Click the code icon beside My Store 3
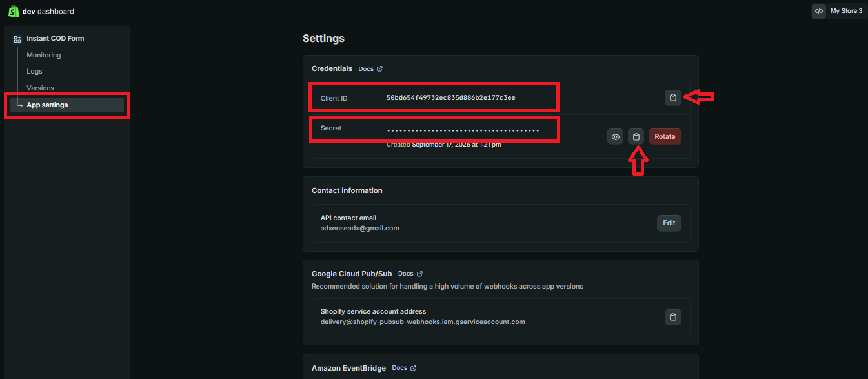This screenshot has width=868, height=379. (x=819, y=11)
